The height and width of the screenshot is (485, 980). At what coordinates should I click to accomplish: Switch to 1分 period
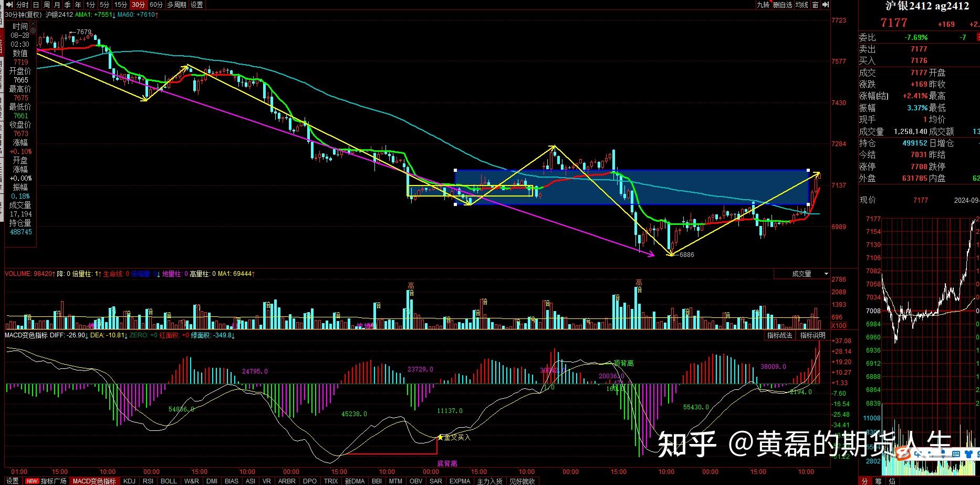point(91,5)
